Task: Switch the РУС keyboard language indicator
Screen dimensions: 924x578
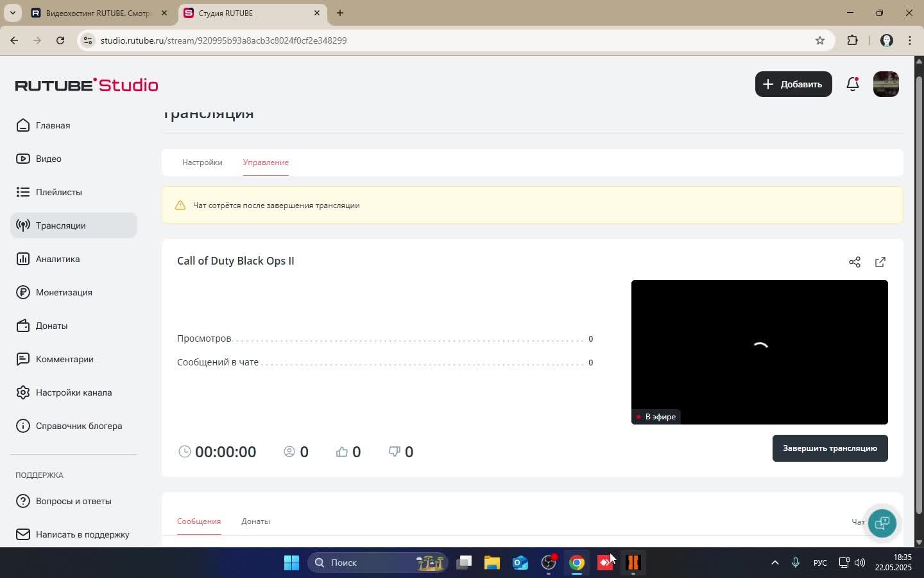Action: (820, 563)
